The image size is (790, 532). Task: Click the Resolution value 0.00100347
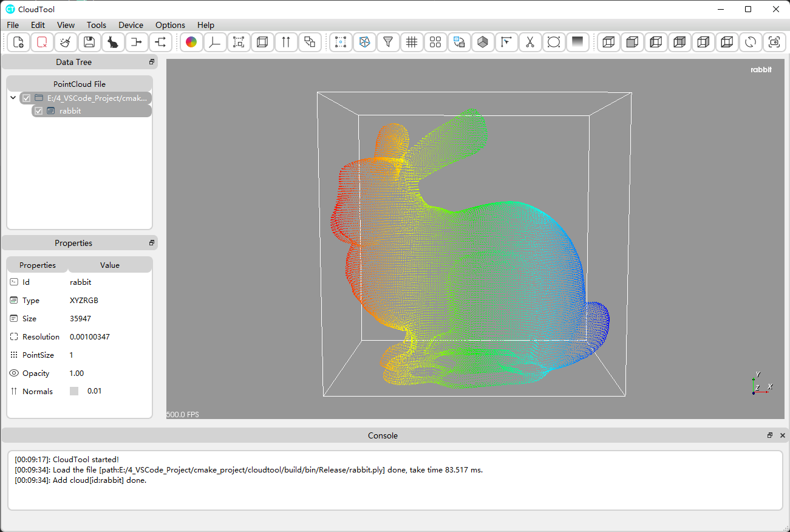[90, 336]
